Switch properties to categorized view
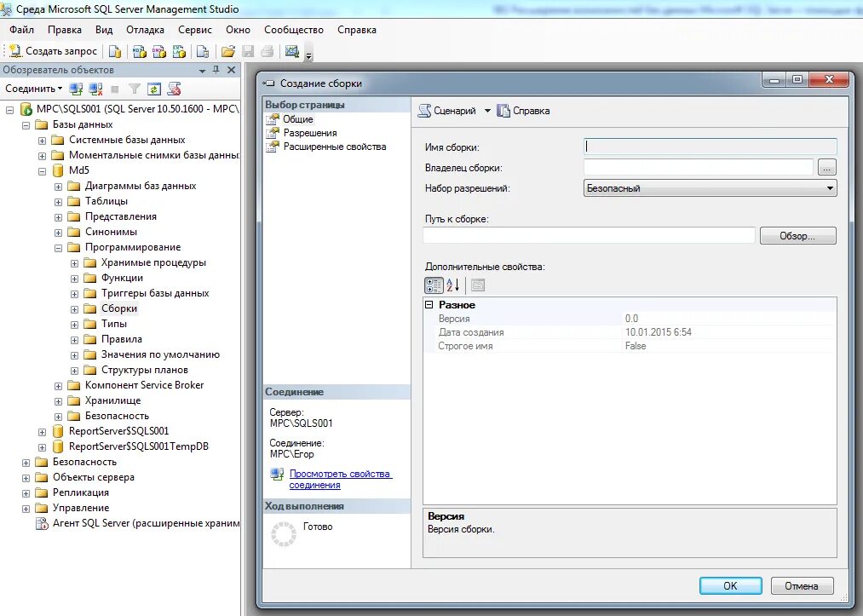The height and width of the screenshot is (616, 863). [x=434, y=285]
